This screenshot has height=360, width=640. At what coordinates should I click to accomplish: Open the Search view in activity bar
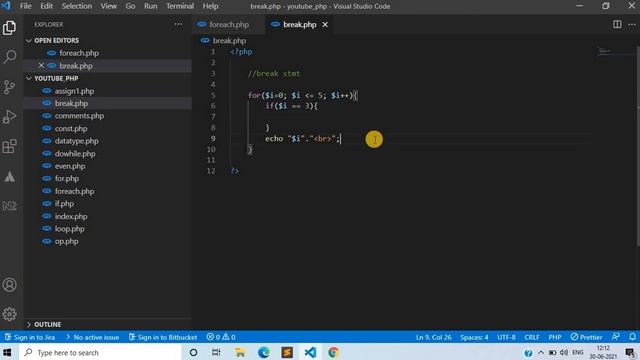coord(9,56)
